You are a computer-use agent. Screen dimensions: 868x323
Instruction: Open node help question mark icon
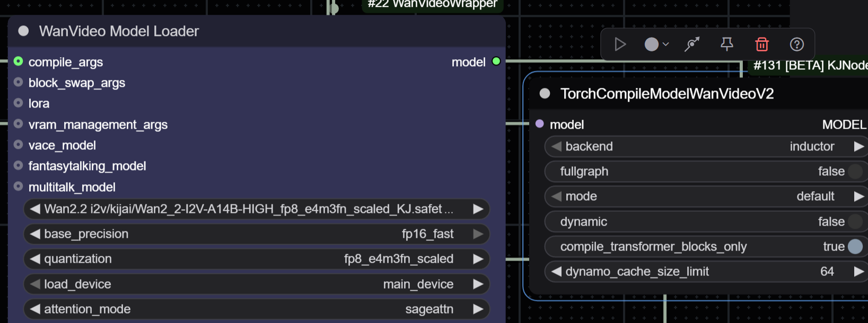click(x=797, y=44)
